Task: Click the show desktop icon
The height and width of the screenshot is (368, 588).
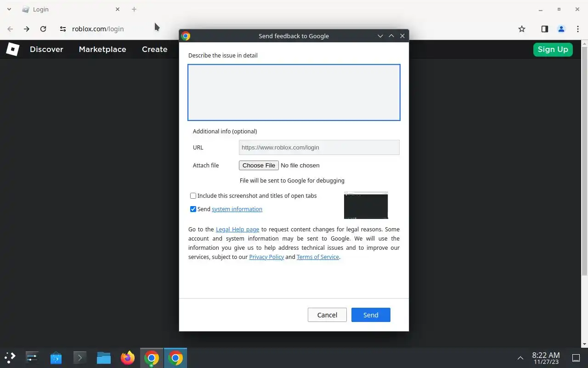Action: point(576,358)
